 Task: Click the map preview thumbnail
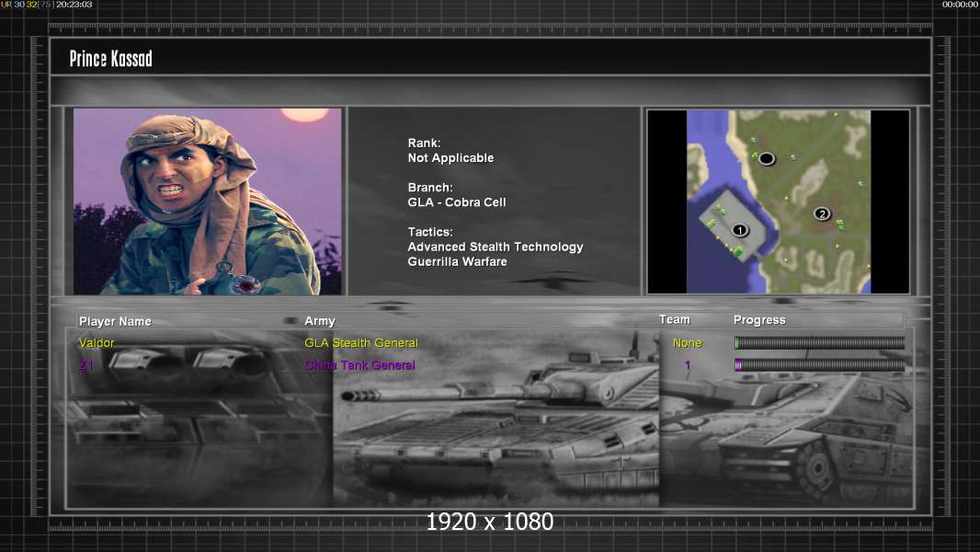click(778, 201)
